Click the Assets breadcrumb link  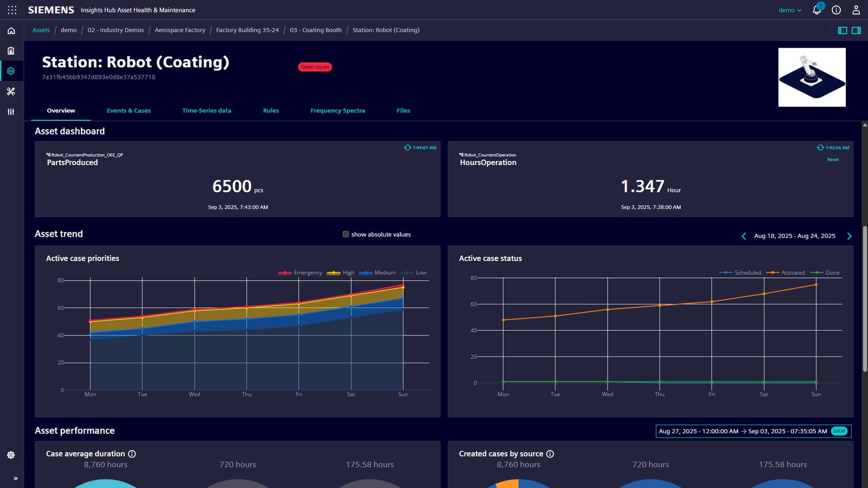[41, 30]
